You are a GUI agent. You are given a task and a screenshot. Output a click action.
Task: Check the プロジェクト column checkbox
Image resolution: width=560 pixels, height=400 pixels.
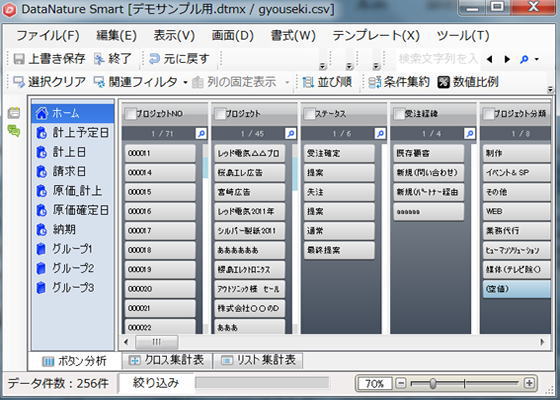point(219,114)
